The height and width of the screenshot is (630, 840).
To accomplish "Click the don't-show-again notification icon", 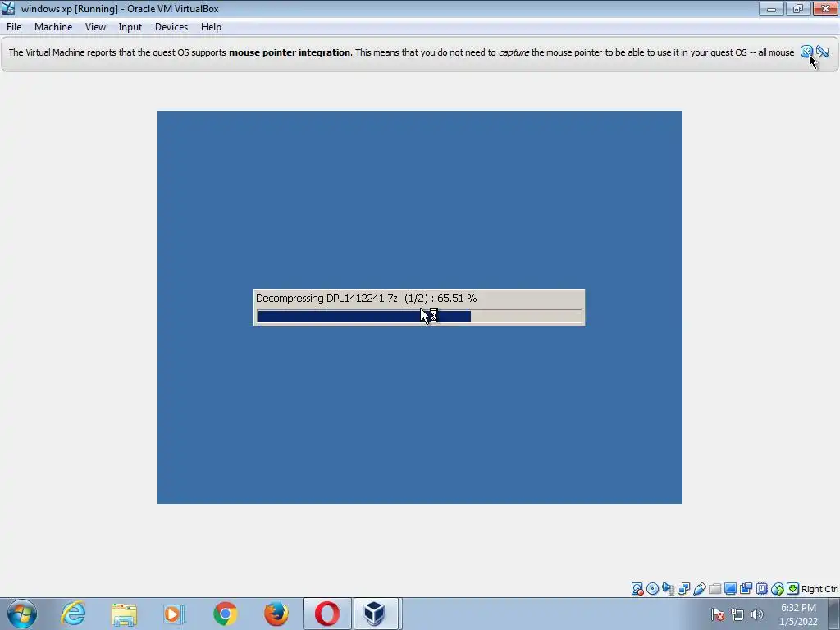I will pos(823,52).
